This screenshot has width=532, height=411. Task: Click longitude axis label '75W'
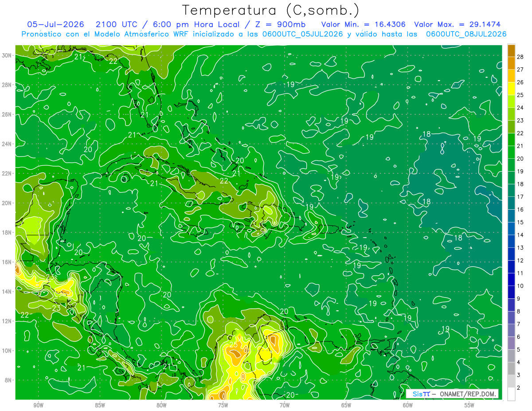[223, 405]
